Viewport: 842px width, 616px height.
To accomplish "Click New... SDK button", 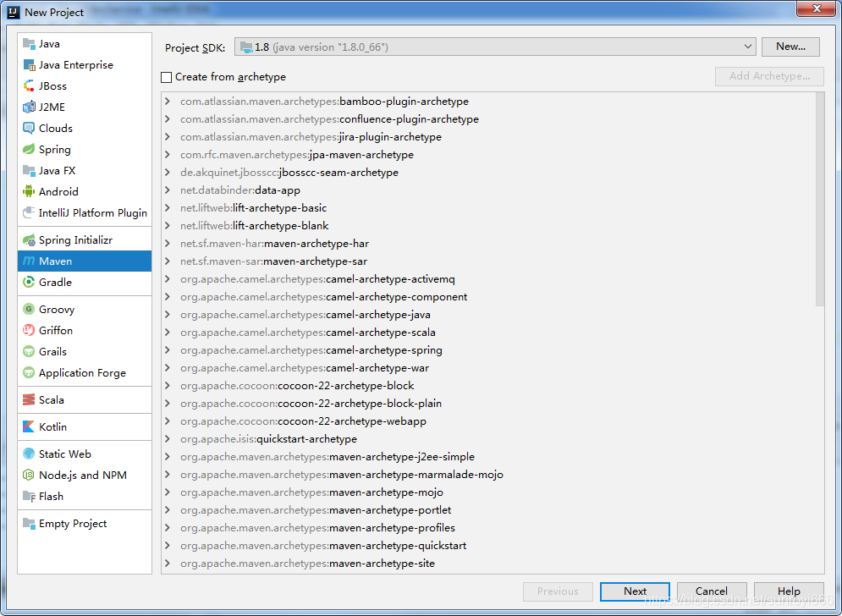I will pos(790,47).
